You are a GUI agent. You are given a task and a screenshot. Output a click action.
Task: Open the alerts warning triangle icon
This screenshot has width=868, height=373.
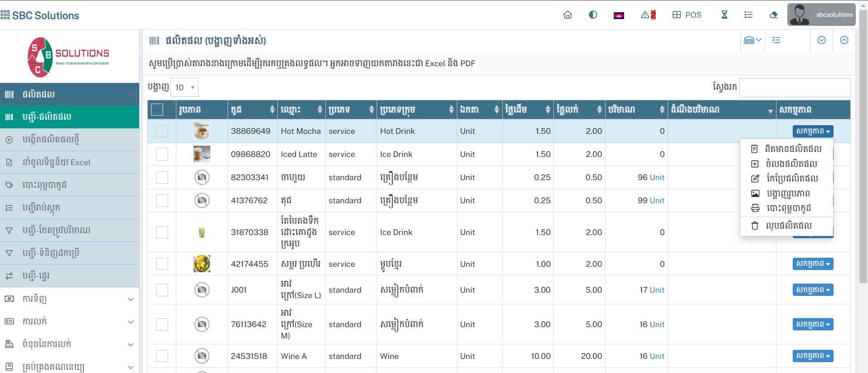[x=648, y=15]
